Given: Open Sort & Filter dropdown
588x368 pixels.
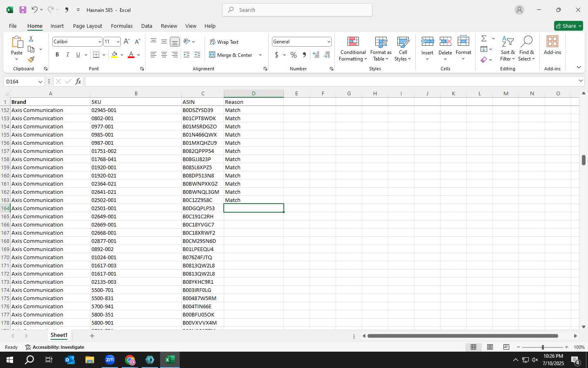Looking at the screenshot, I should tap(508, 49).
